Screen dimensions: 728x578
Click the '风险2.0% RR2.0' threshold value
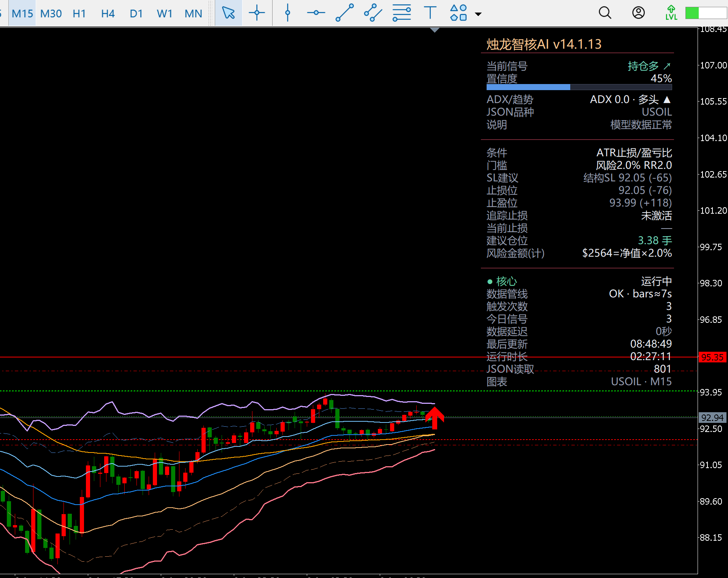coord(634,165)
